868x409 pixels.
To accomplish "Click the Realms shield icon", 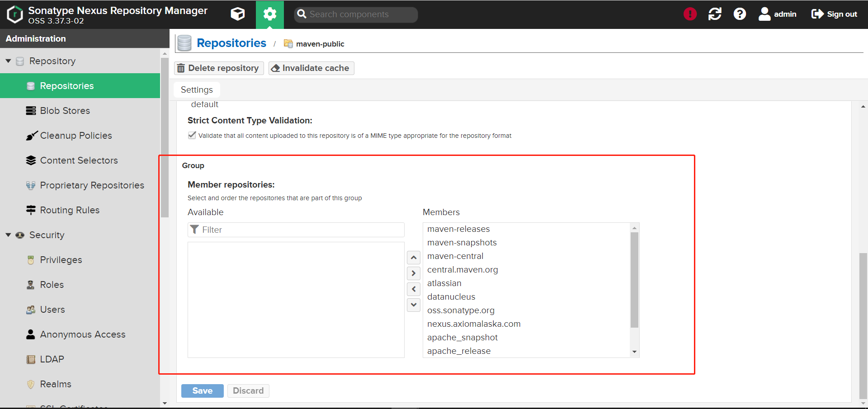I will tap(31, 384).
